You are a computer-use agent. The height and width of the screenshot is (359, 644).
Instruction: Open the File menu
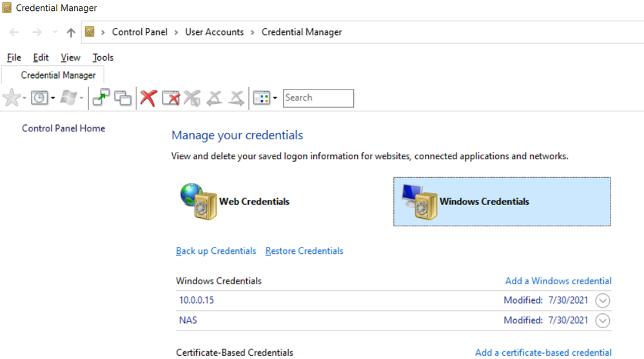(x=14, y=57)
